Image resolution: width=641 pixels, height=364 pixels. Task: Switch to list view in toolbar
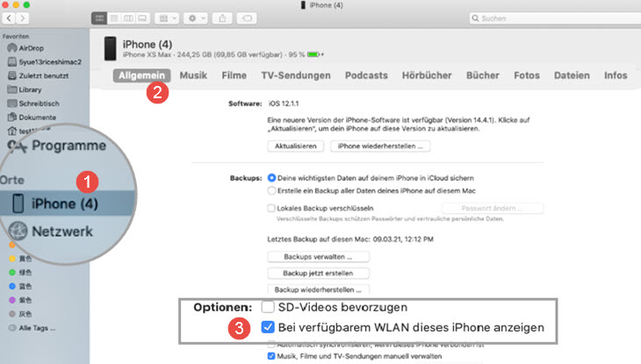pyautogui.click(x=114, y=18)
